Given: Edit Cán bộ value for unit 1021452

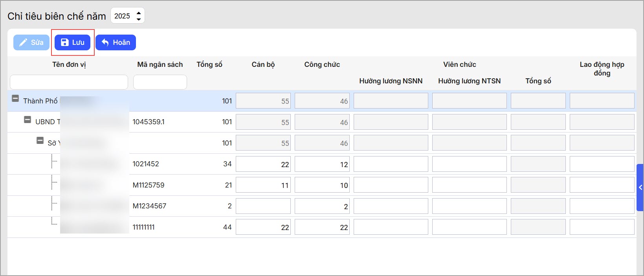Looking at the screenshot, I should point(263,164).
